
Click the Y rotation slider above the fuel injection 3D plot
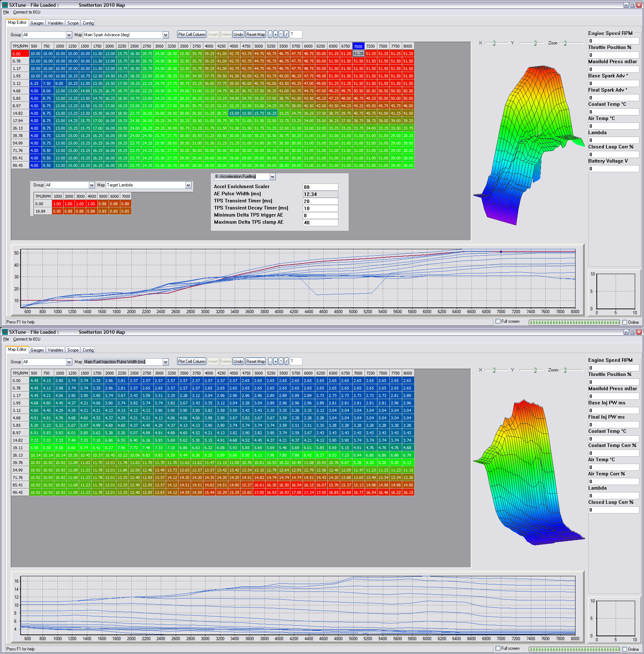(x=531, y=370)
